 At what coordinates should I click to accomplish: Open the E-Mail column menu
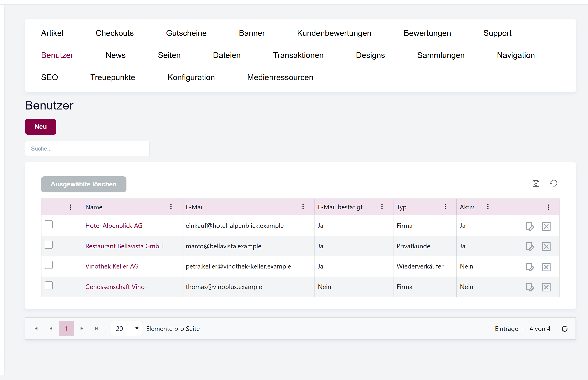303,207
